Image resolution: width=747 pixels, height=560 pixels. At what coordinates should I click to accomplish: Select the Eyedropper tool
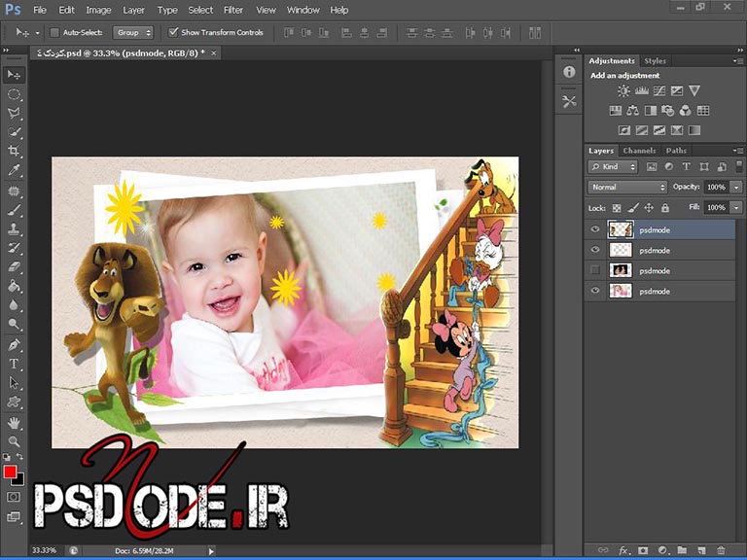pyautogui.click(x=14, y=170)
